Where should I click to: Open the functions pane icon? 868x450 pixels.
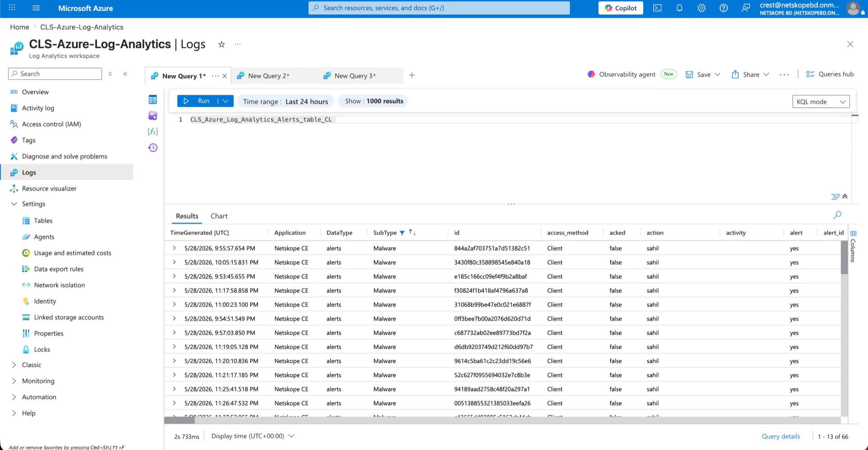[153, 132]
